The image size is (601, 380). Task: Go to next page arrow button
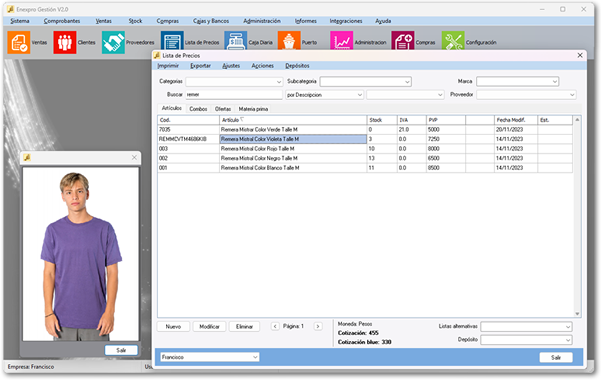tap(318, 326)
